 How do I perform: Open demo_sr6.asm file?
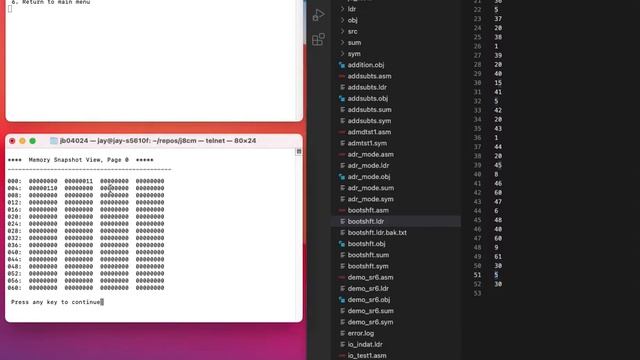pos(371,277)
